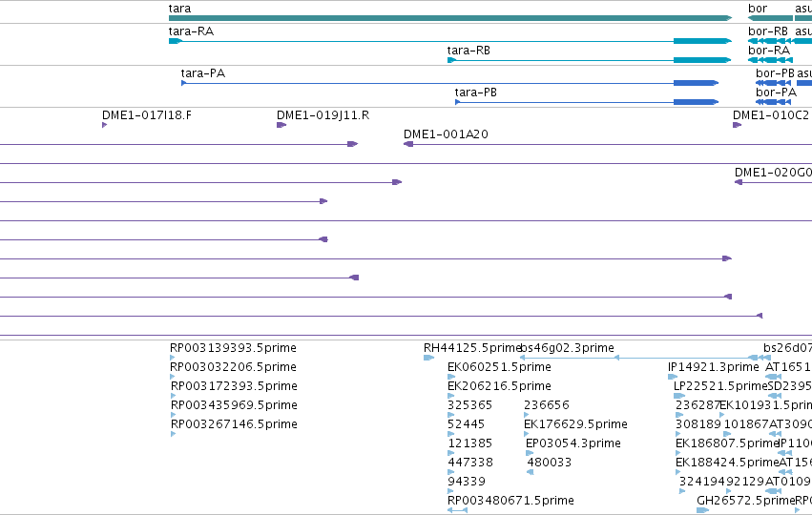
Task: Select the bor-PB protein feature
Action: 773,83
